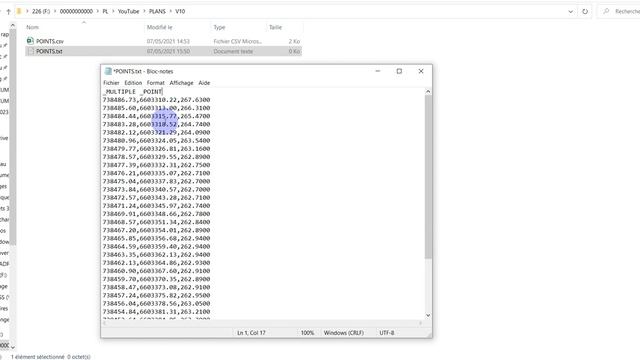Close the Bloc-notes window

[421, 71]
